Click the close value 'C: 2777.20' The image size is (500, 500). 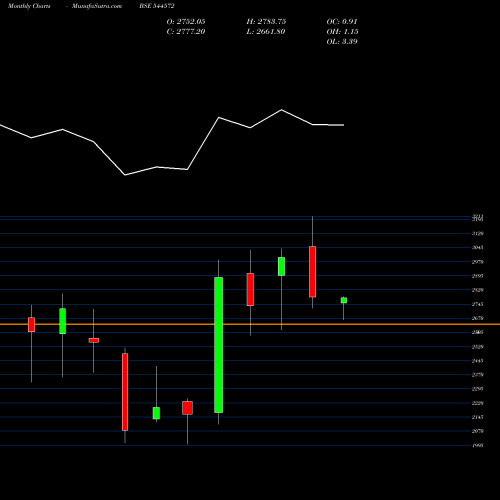[186, 31]
